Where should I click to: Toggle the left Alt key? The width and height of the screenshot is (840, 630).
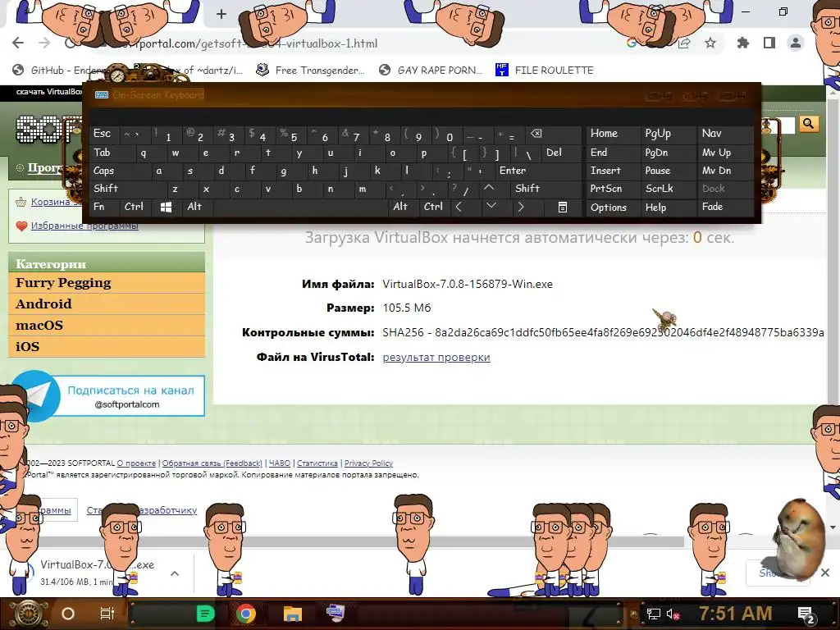pyautogui.click(x=196, y=207)
